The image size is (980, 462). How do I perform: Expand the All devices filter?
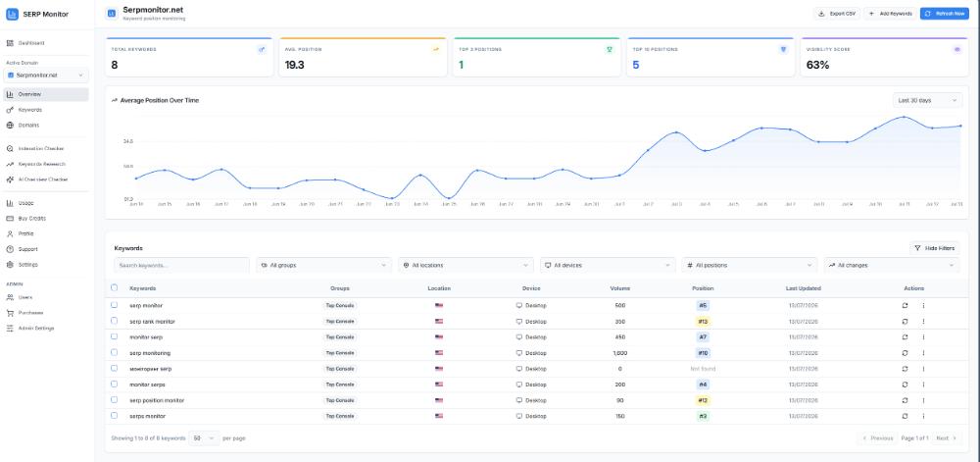(608, 265)
